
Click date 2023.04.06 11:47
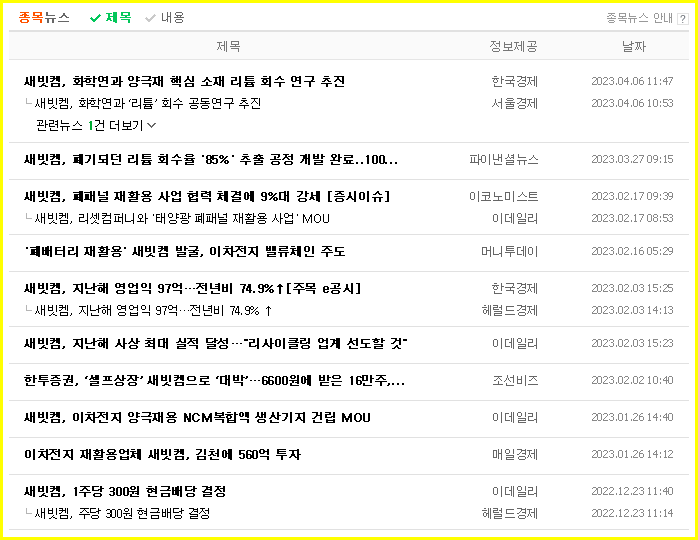[x=632, y=81]
